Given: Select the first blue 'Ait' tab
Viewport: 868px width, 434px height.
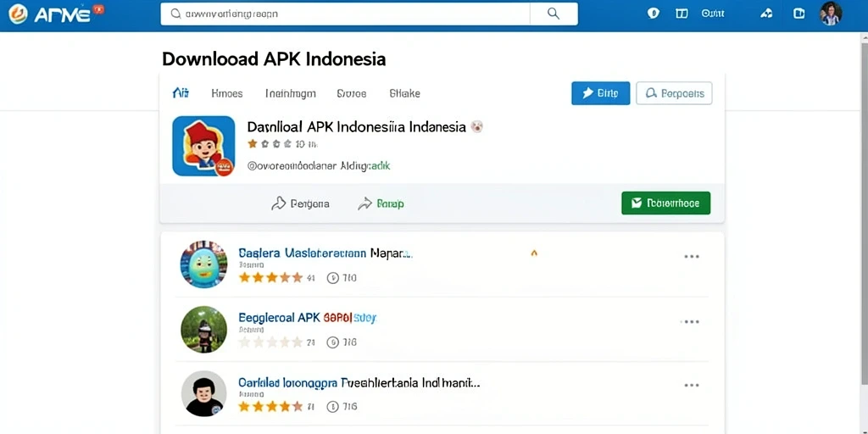Looking at the screenshot, I should (x=181, y=93).
